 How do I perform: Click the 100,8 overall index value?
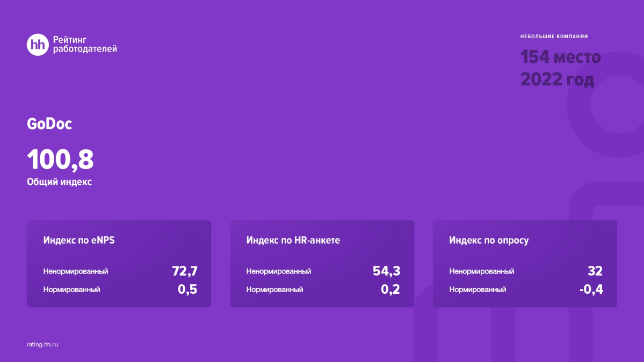[60, 160]
